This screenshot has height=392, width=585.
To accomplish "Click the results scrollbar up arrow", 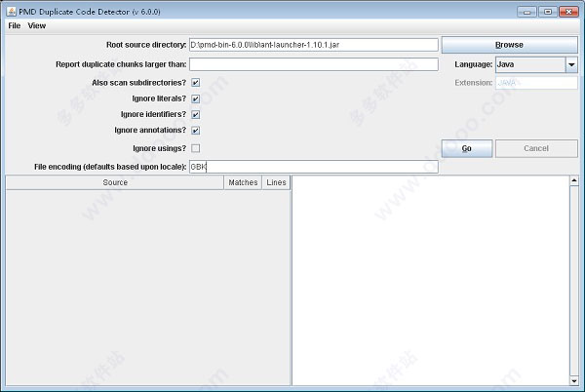I will (574, 181).
